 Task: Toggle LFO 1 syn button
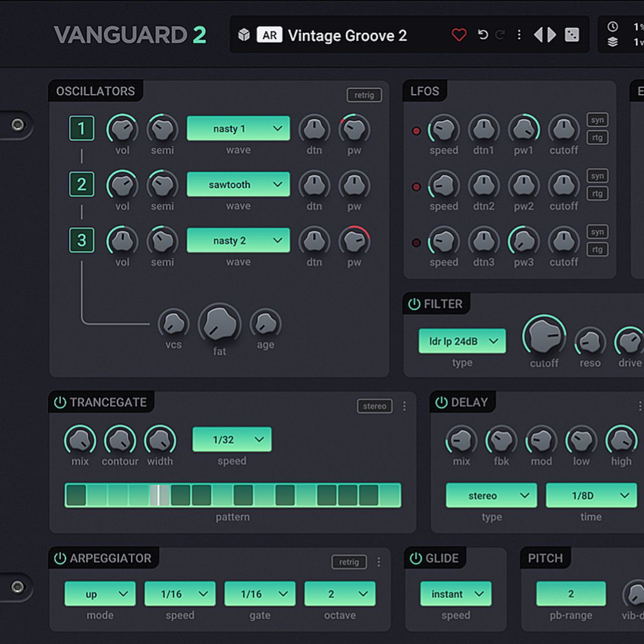click(x=597, y=120)
